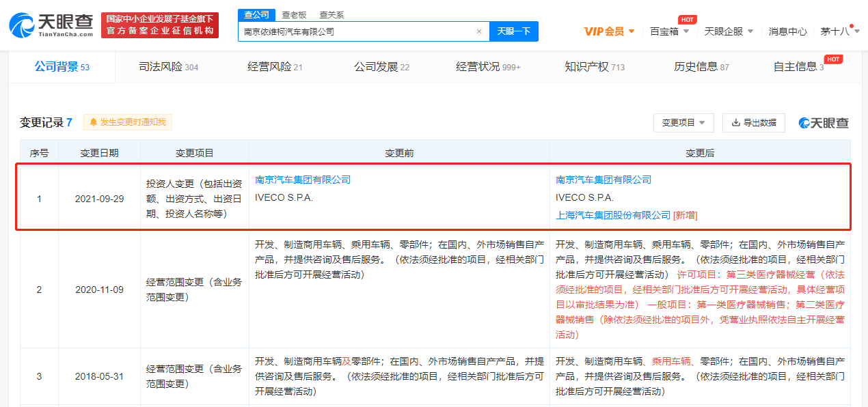
Task: Open the 变更项目 filter dropdown
Action: [683, 123]
